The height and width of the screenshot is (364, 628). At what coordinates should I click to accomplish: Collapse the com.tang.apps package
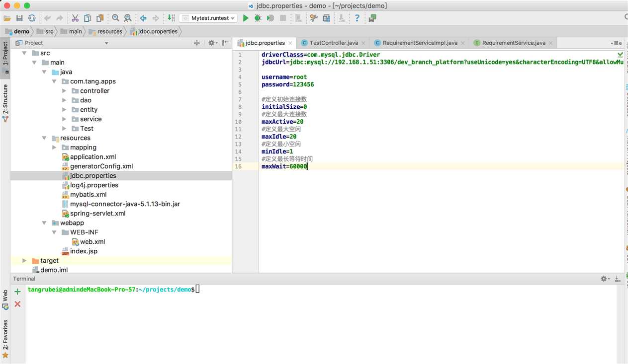click(54, 81)
